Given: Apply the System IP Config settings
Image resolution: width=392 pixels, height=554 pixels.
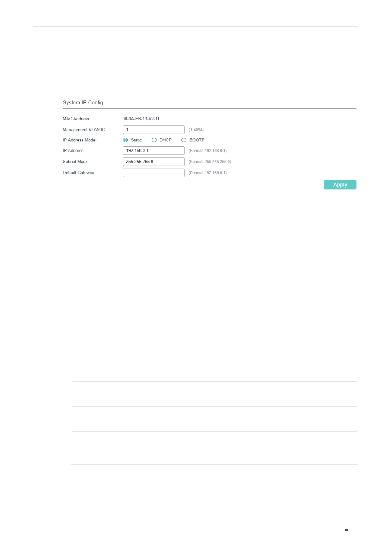Looking at the screenshot, I should tap(340, 185).
